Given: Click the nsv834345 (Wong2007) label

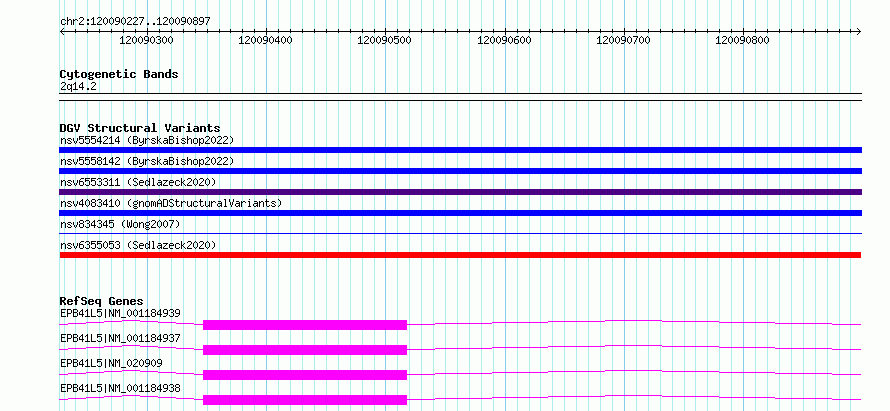Looking at the screenshot, I should [x=120, y=224].
